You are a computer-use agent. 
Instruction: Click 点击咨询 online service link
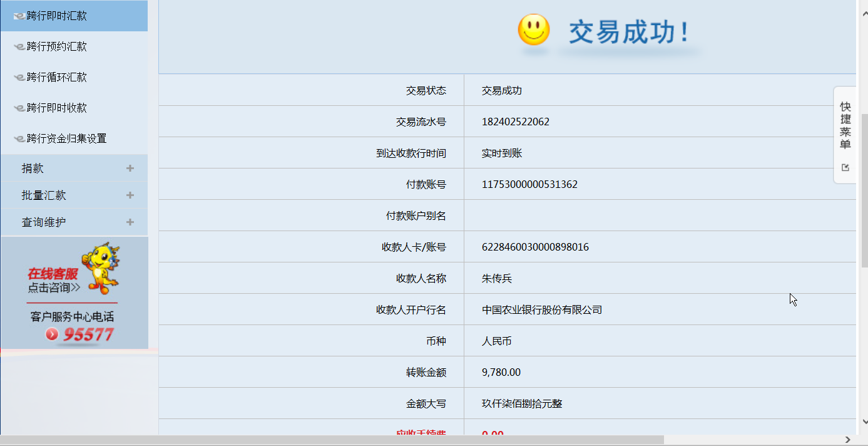(x=54, y=288)
